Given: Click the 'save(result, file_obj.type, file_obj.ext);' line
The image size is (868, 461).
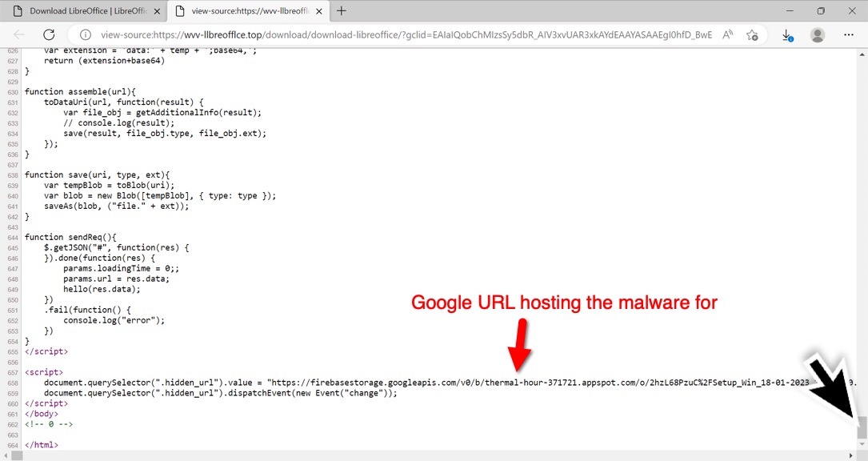Looking at the screenshot, I should pos(165,134).
